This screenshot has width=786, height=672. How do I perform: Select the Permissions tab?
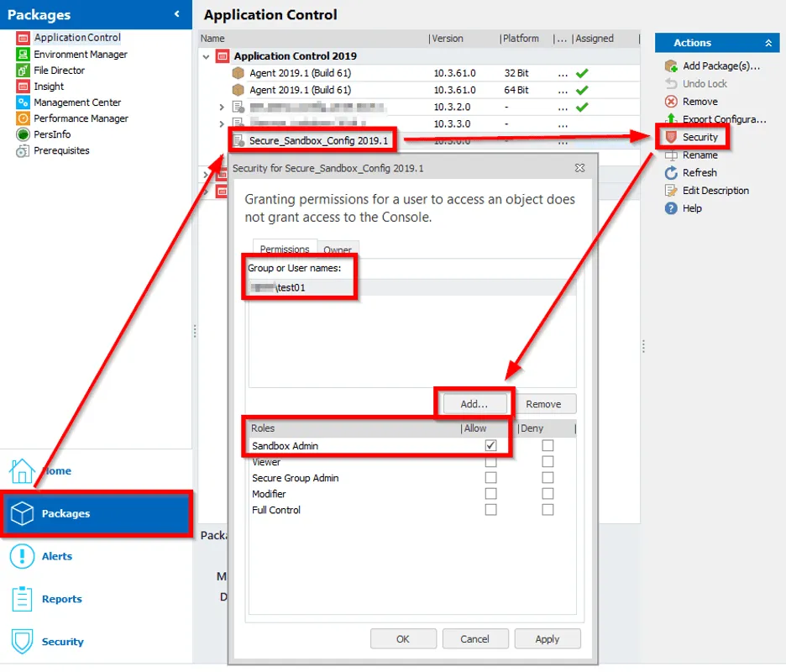coord(284,249)
